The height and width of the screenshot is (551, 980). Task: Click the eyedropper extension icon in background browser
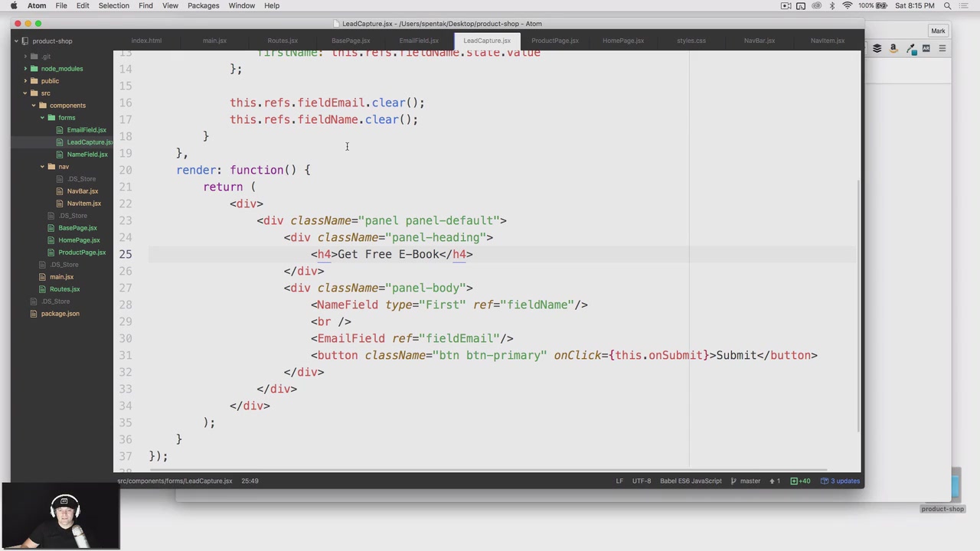click(910, 49)
